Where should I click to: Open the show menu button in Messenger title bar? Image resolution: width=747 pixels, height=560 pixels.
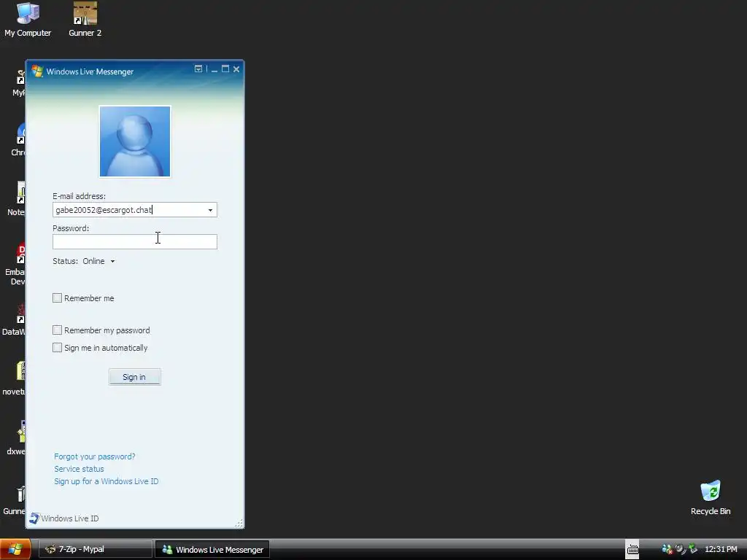[198, 69]
